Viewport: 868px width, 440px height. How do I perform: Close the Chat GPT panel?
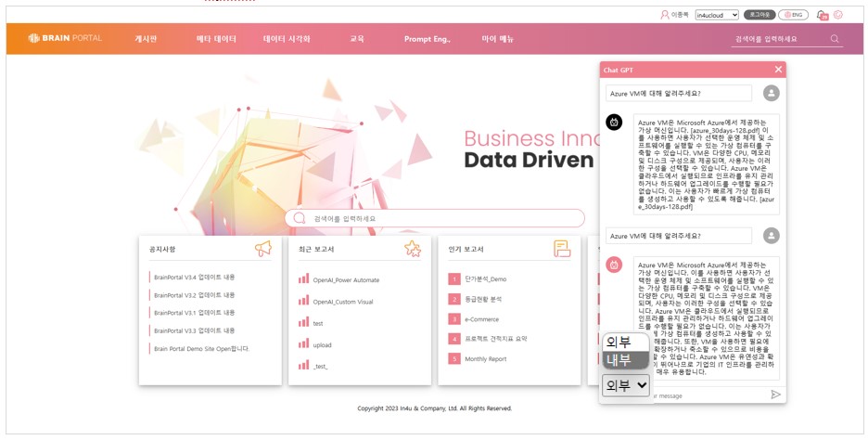tap(778, 70)
